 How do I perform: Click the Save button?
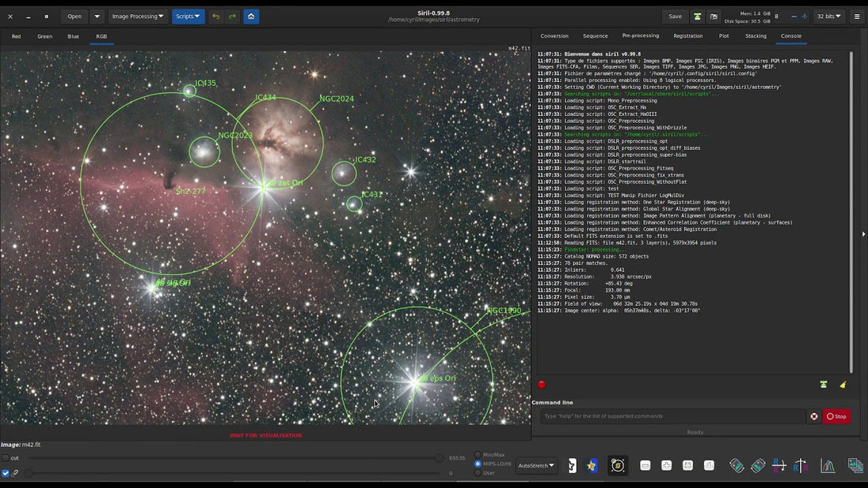click(675, 16)
